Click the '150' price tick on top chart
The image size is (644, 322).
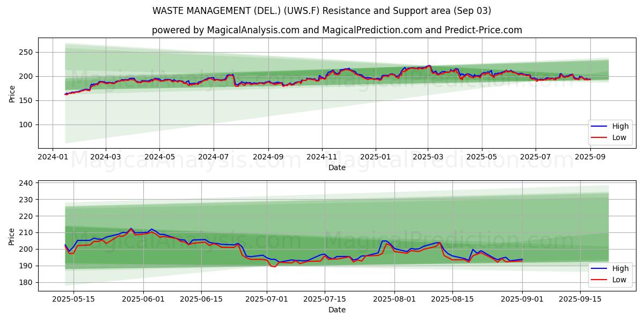click(27, 100)
